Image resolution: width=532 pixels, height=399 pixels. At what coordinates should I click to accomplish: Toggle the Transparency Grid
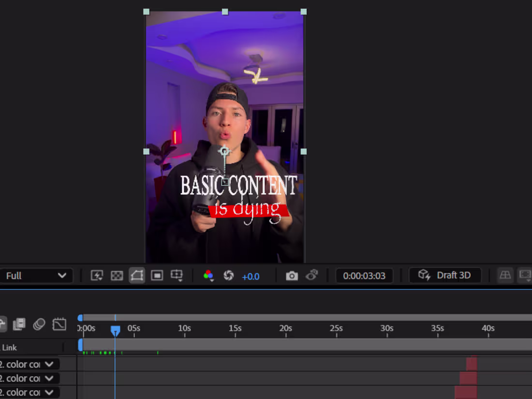coord(116,275)
